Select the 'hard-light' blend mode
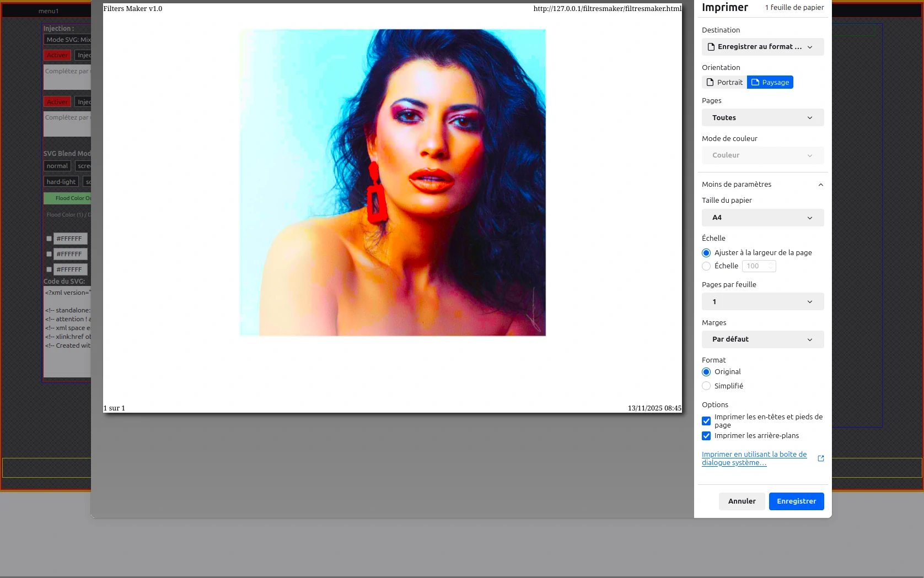924x578 pixels. [61, 182]
